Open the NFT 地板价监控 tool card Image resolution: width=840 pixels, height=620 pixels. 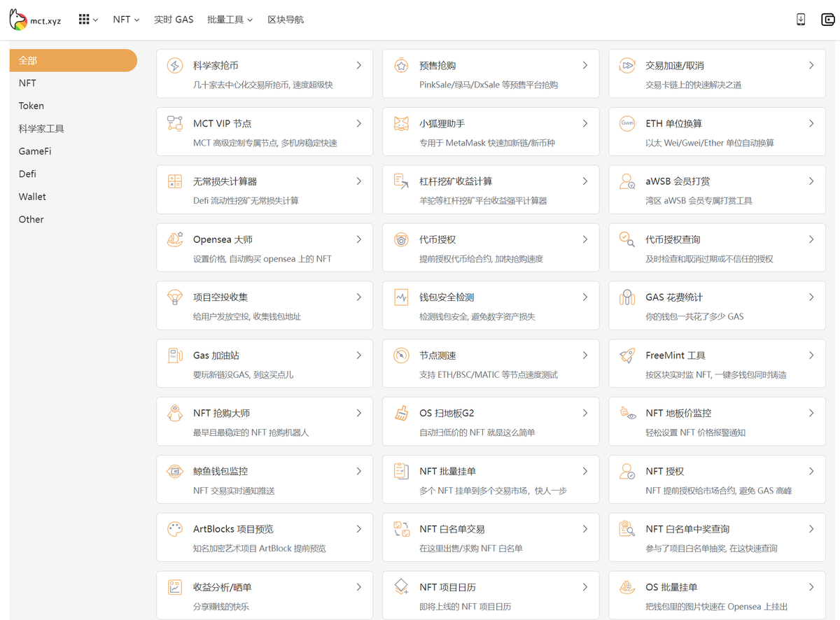pos(717,421)
